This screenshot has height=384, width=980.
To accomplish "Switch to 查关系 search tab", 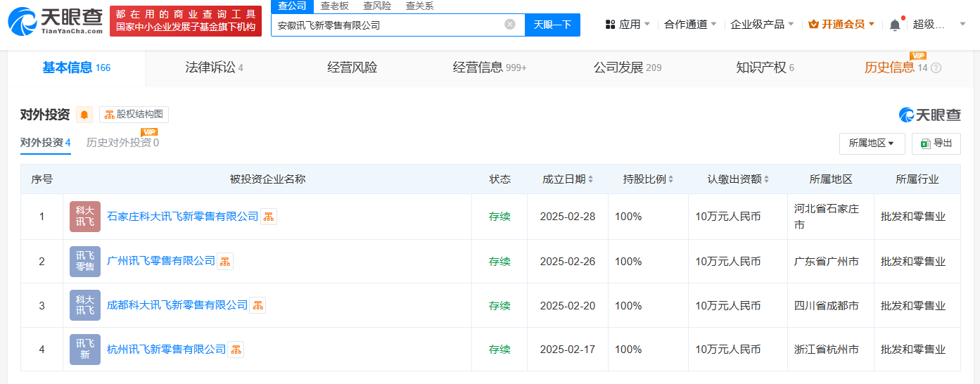I will [x=419, y=6].
